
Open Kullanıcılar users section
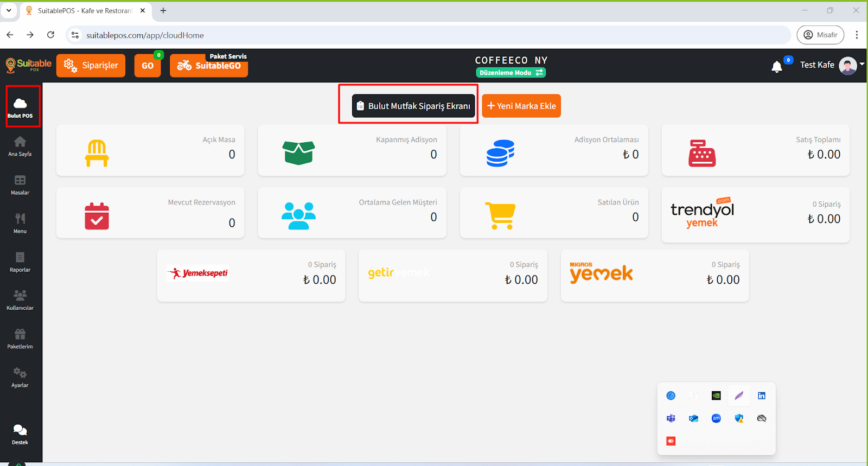(20, 300)
